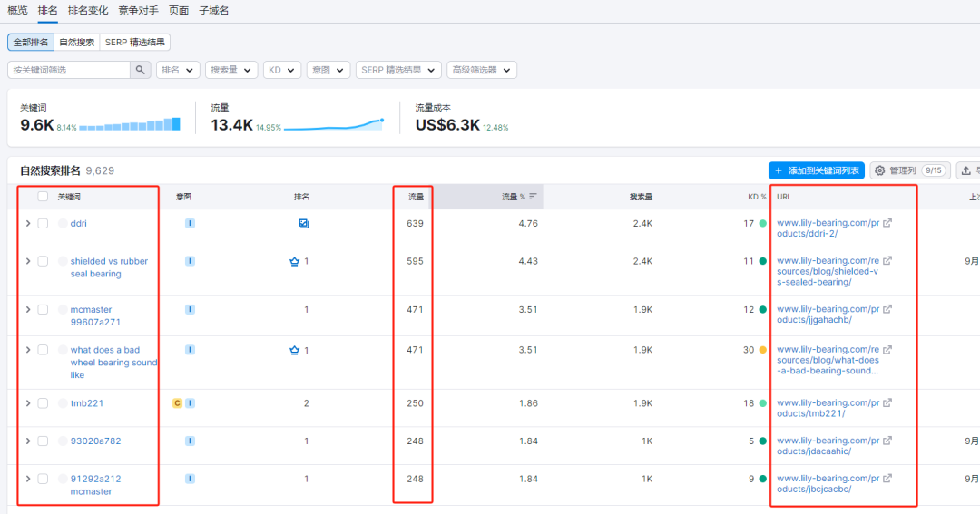Open external link icon for what-does-a-bad-bearing-sound URL
The height and width of the screenshot is (514, 980).
(887, 350)
